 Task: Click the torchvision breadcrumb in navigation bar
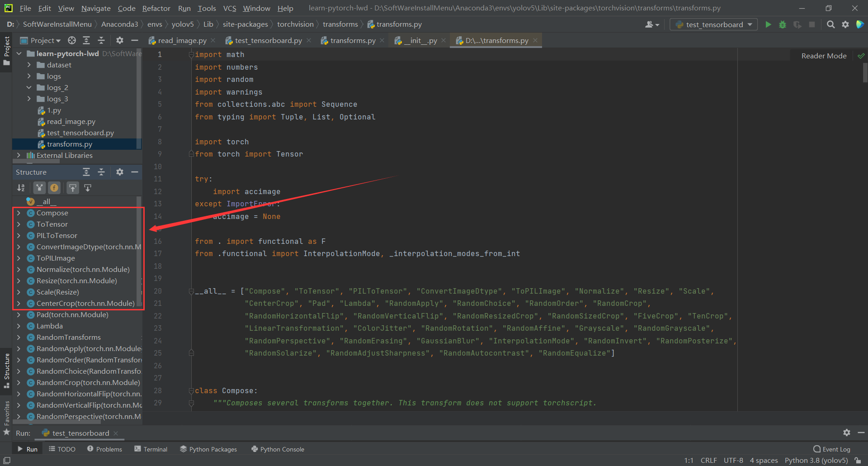[x=295, y=24]
